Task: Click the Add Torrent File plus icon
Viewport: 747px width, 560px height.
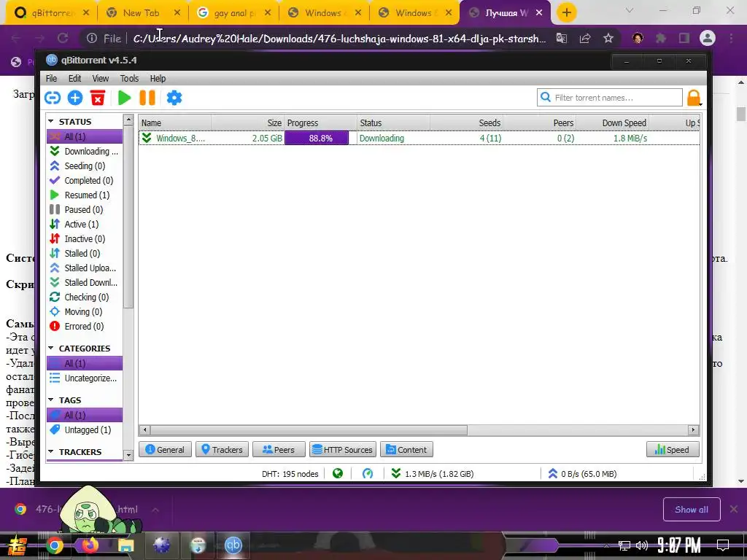Action: click(x=75, y=98)
